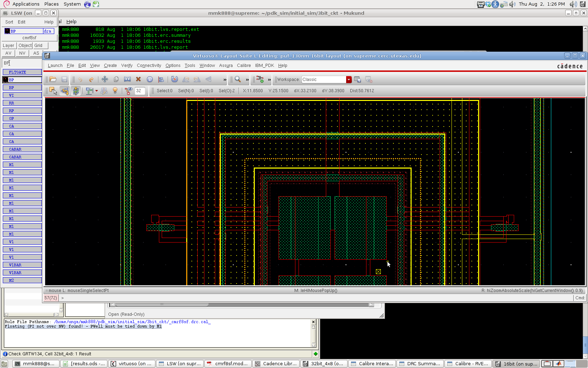Open the Workspace Classic dropdown arrow

349,80
